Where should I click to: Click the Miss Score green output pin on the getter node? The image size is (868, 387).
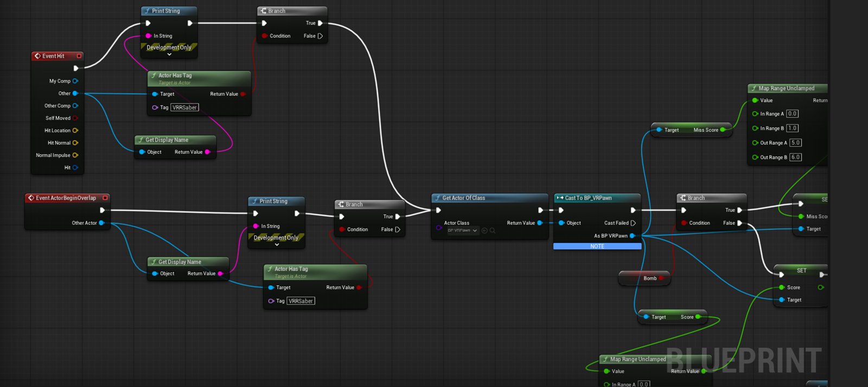tap(723, 130)
